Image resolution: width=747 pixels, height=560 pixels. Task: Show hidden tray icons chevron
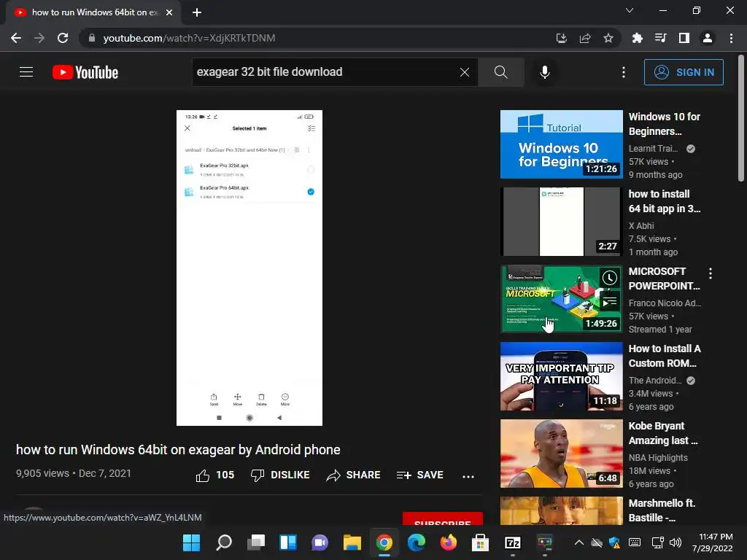(x=578, y=542)
